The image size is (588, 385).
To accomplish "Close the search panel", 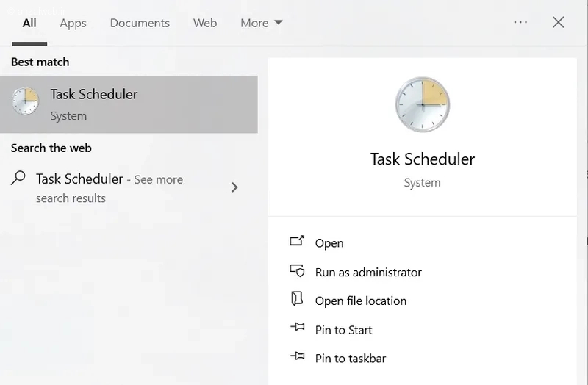I will [559, 22].
